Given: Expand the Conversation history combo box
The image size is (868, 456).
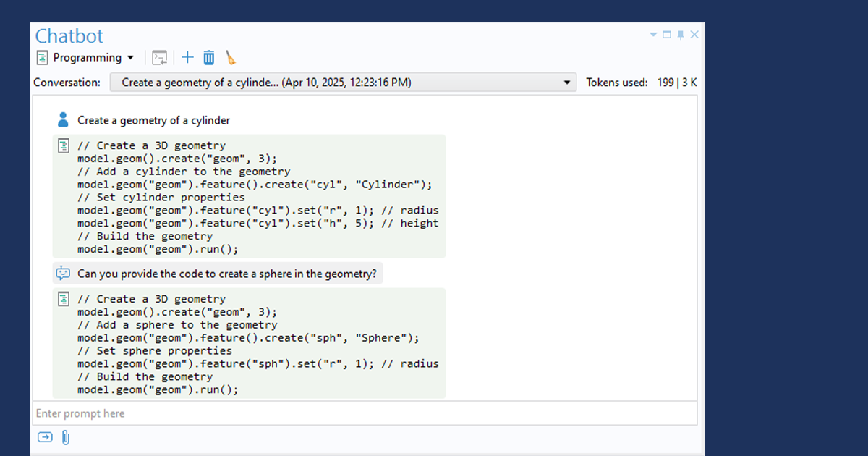Looking at the screenshot, I should [x=566, y=83].
